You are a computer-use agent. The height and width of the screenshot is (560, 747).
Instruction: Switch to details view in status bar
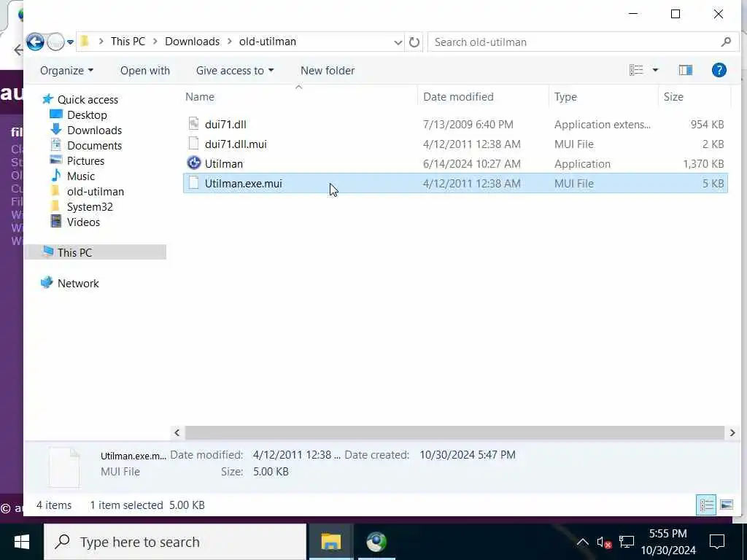tap(706, 505)
